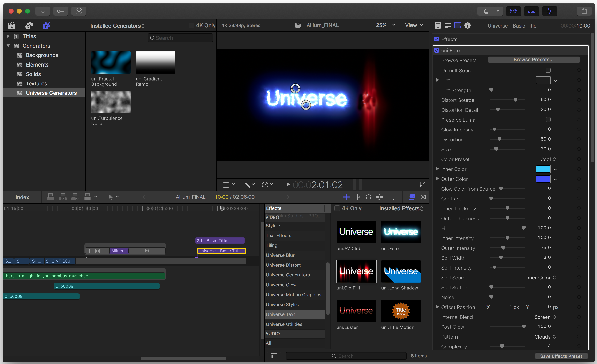Enable the Preserve Luma checkbox
Viewport: 597px width, 364px height.
tap(548, 120)
